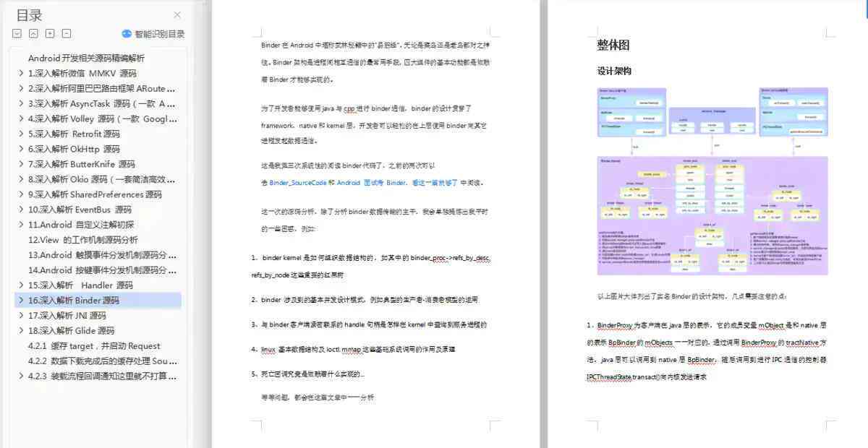Jump to 15.深入解析 Handler 源码

(80, 285)
